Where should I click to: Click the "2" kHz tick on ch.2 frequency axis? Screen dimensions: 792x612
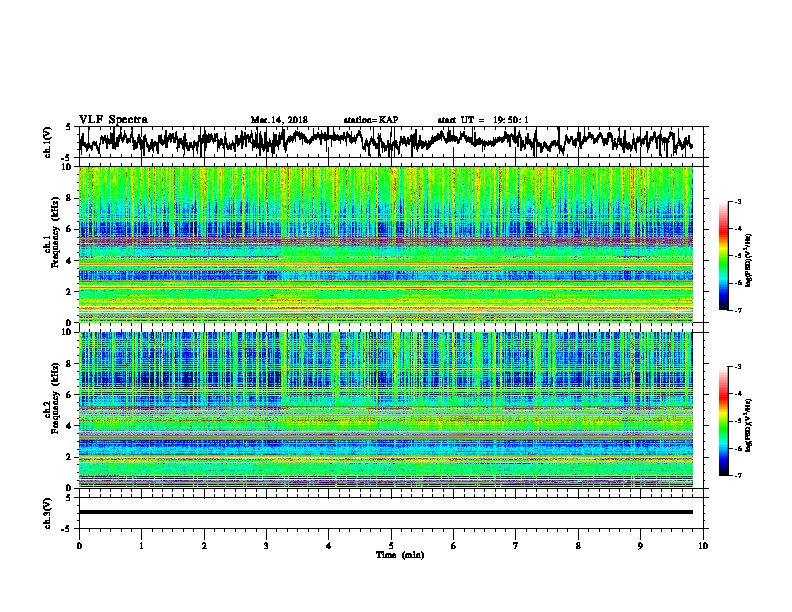[x=69, y=457]
